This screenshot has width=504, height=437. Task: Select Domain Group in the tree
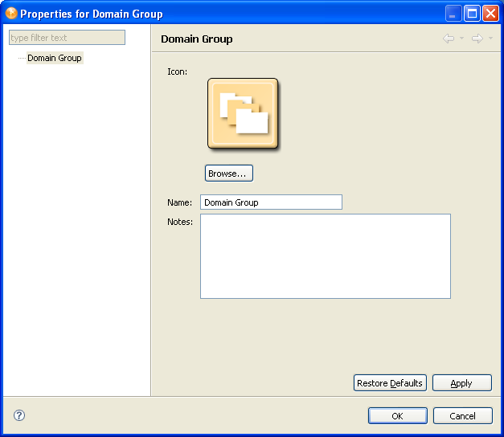tap(55, 58)
